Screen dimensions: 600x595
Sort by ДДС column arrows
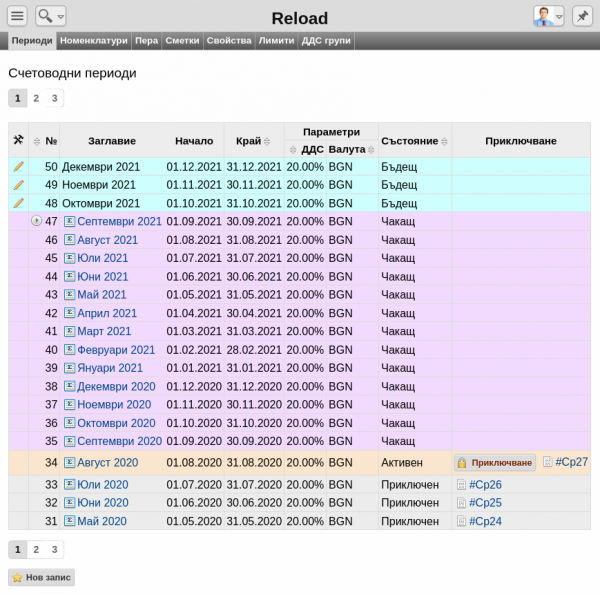[x=293, y=150]
